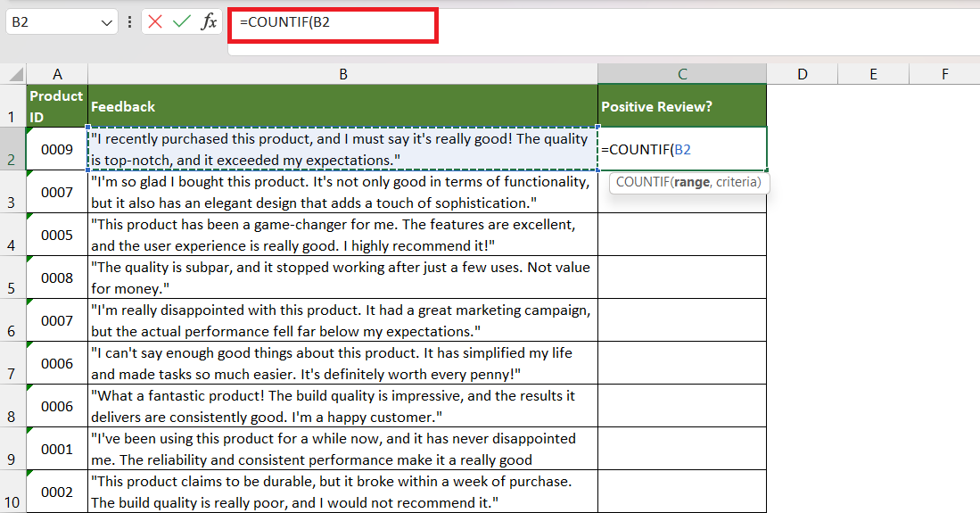Image resolution: width=980 pixels, height=513 pixels.
Task: Cancel formula entry with the red X
Action: 155,22
